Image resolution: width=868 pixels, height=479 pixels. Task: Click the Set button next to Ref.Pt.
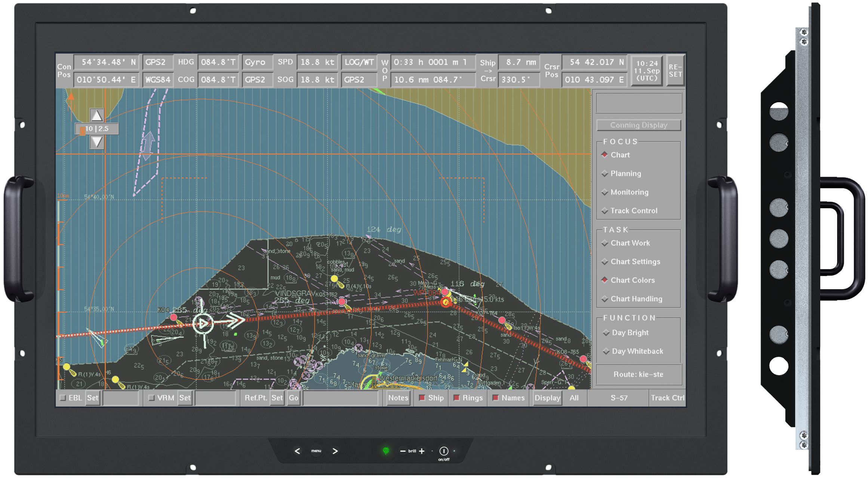277,398
